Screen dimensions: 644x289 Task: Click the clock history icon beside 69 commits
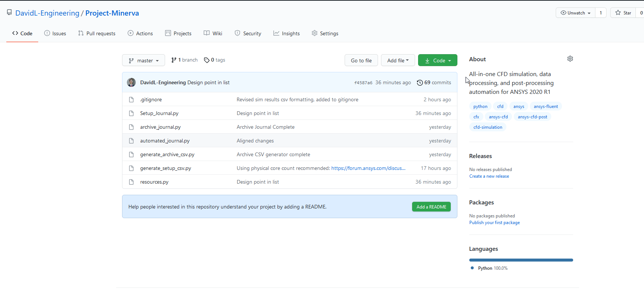pos(420,83)
